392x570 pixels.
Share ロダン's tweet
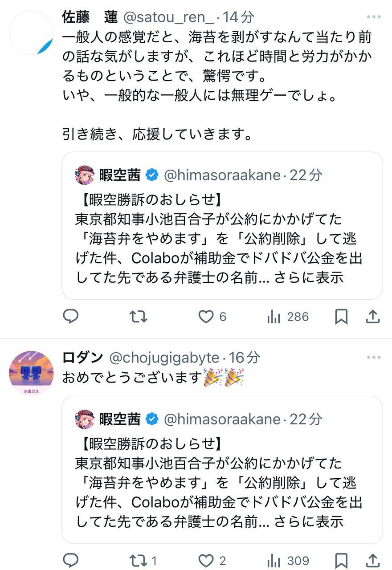pos(372,561)
